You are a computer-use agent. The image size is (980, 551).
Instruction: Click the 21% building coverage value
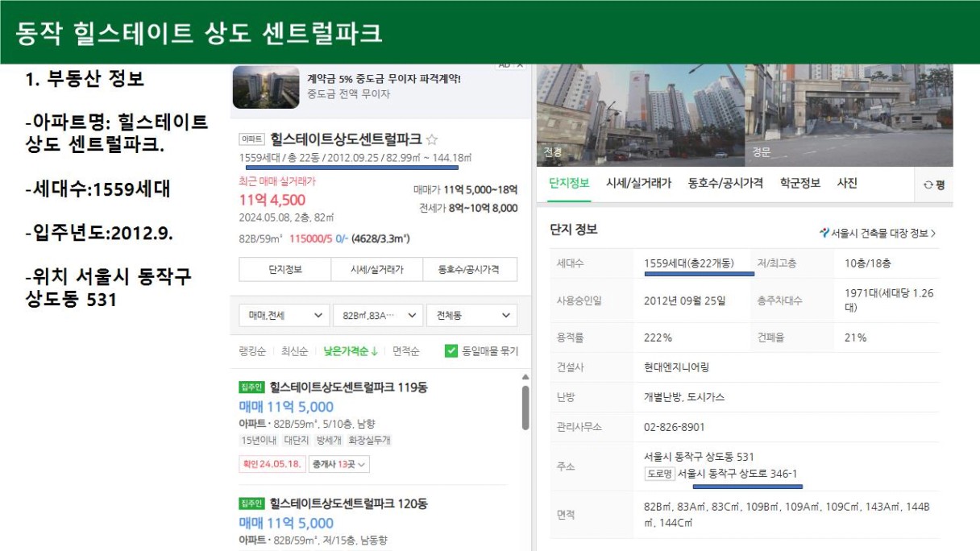coord(855,338)
